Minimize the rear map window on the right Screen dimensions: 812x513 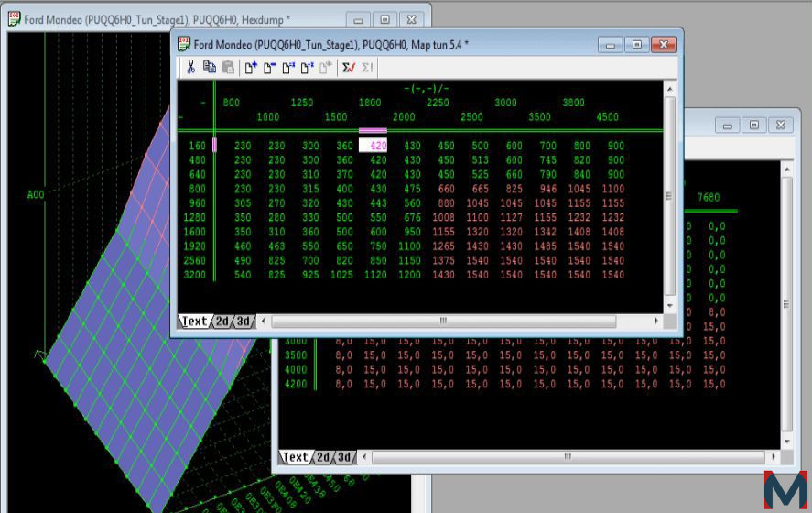click(x=727, y=125)
